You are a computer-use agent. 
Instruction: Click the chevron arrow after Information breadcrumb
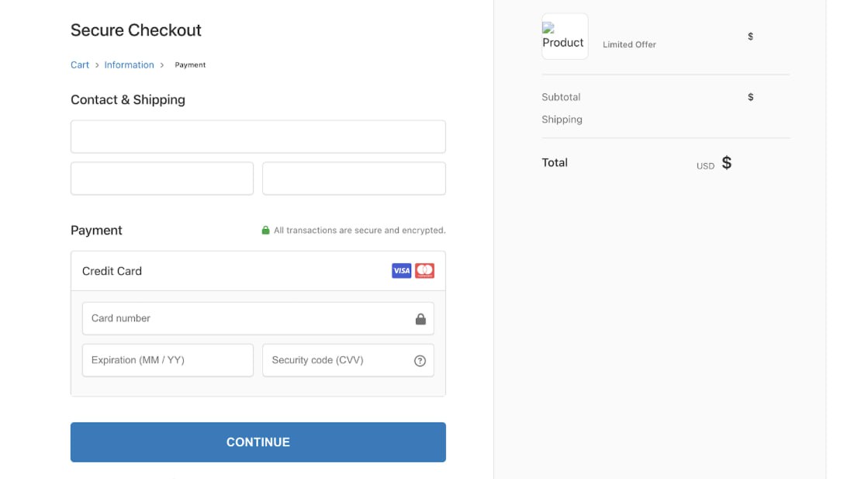pos(161,64)
